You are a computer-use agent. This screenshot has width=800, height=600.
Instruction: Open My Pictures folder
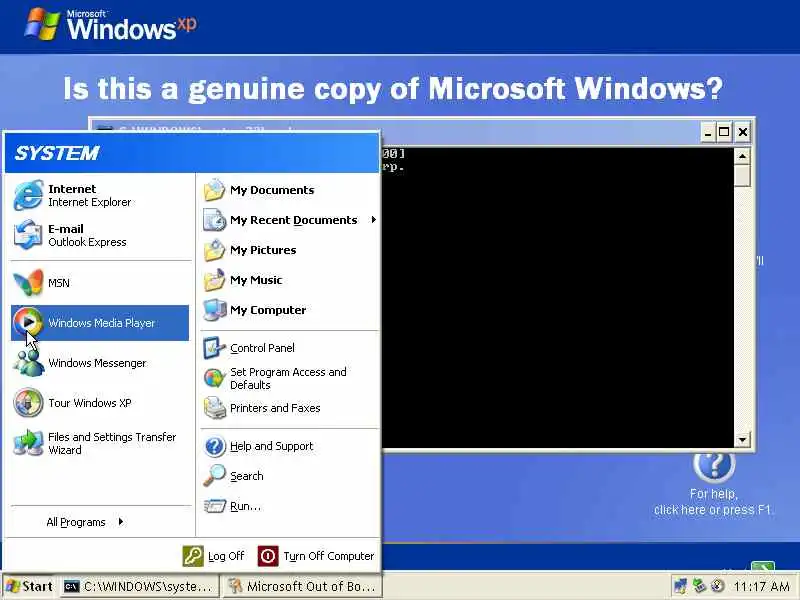[x=289, y=250]
